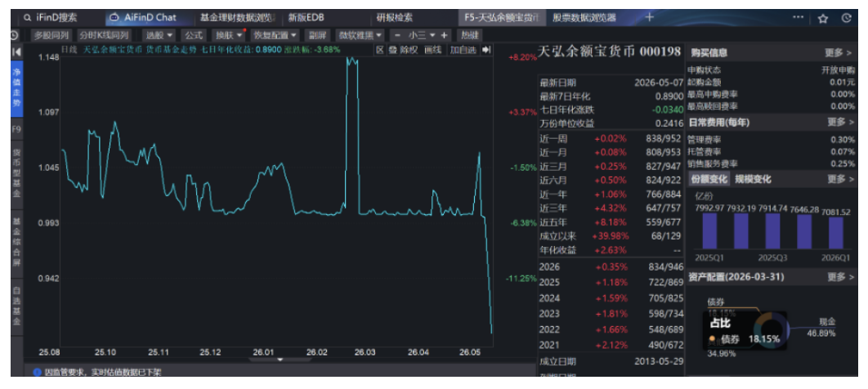
Task: Click the AiFinD Chat robot icon
Action: click(114, 18)
